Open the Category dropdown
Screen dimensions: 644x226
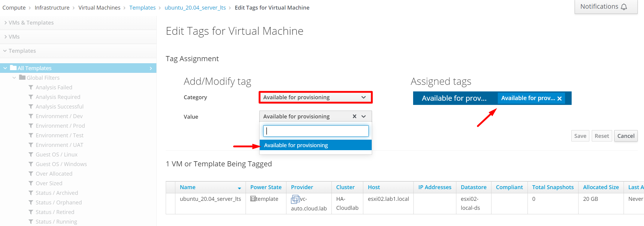pos(316,97)
